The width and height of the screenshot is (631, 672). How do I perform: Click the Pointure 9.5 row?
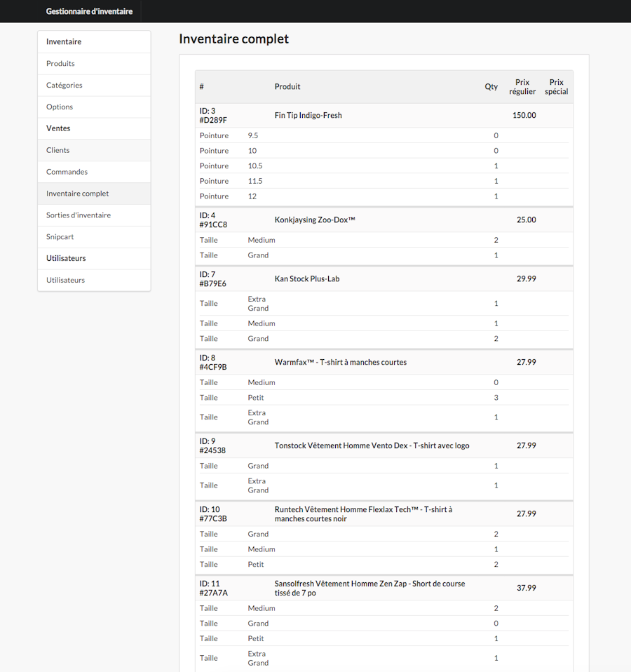pyautogui.click(x=384, y=135)
